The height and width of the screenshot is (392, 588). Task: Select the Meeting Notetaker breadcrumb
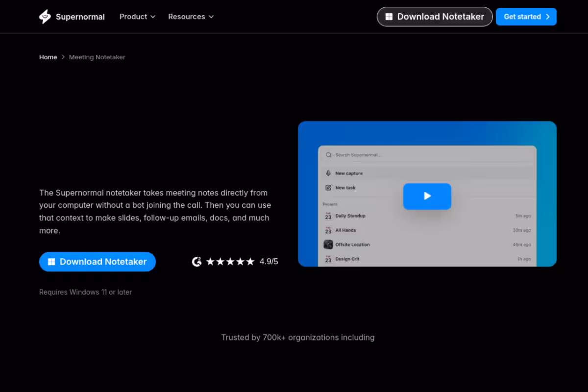(x=97, y=57)
